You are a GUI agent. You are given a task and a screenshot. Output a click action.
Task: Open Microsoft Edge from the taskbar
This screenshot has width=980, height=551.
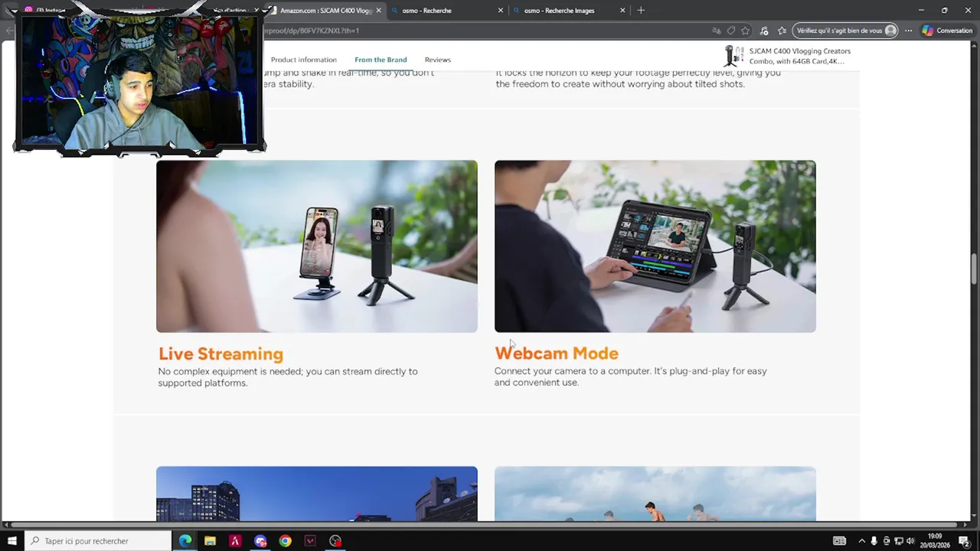[185, 541]
